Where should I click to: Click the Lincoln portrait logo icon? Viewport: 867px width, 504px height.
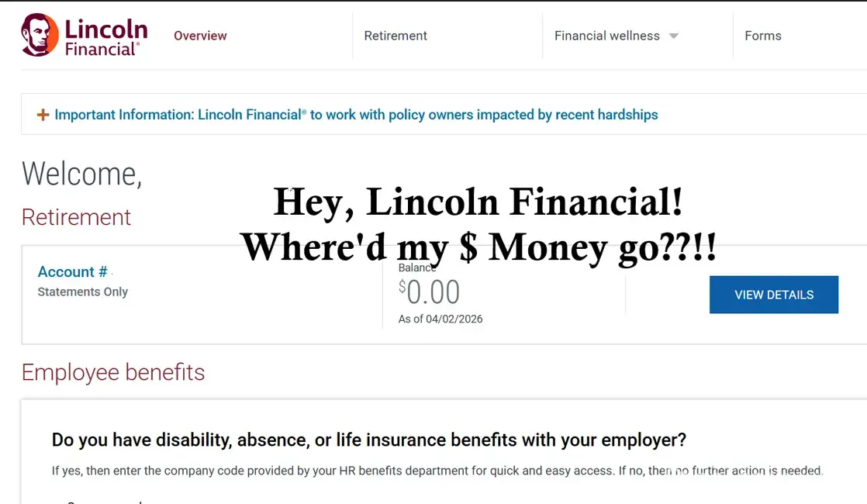(x=39, y=35)
